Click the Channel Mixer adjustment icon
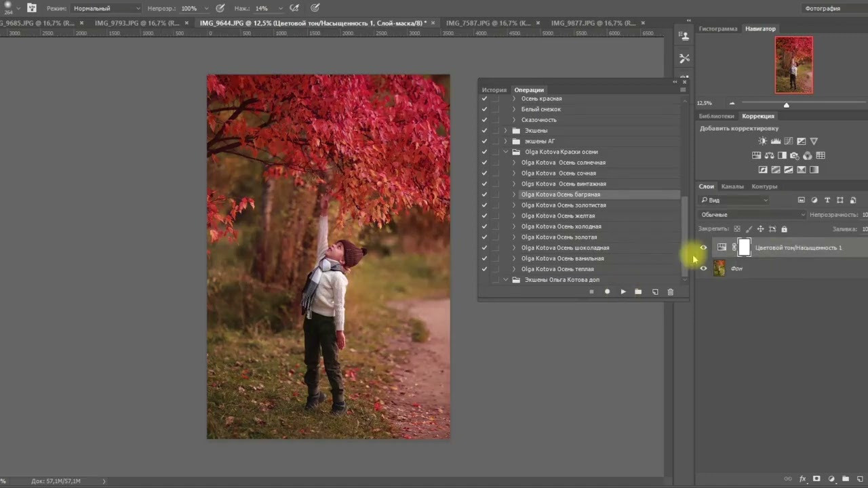Viewport: 868px width, 488px height. (807, 155)
